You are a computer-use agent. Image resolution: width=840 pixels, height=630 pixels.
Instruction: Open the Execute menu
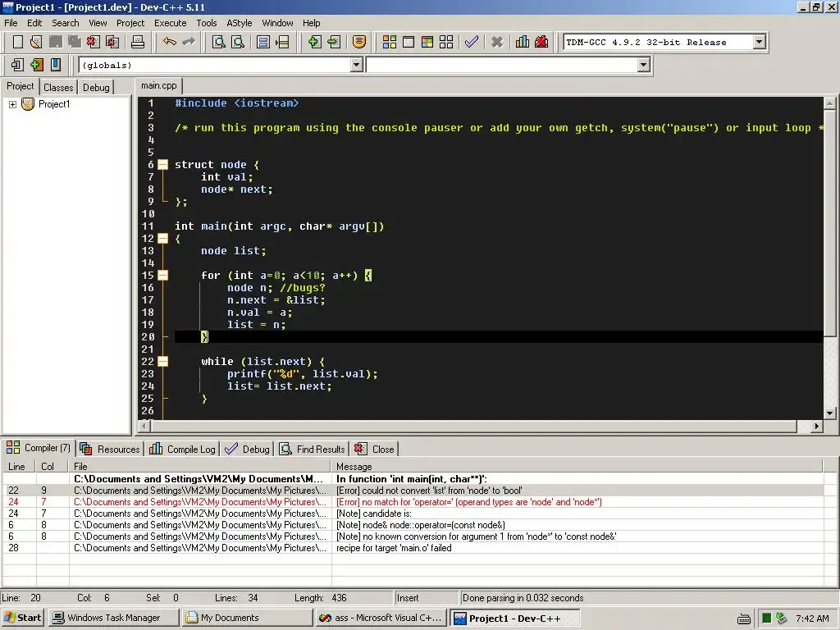pyautogui.click(x=171, y=23)
